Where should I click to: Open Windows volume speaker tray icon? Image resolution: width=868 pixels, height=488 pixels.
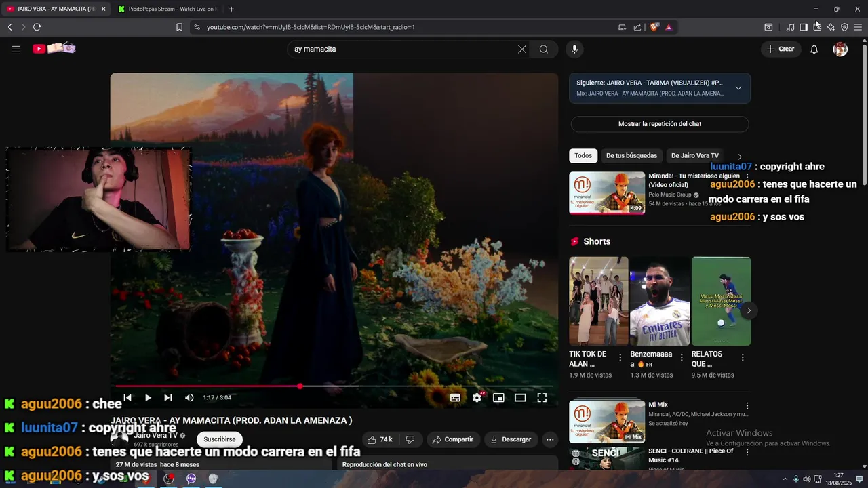point(807,479)
